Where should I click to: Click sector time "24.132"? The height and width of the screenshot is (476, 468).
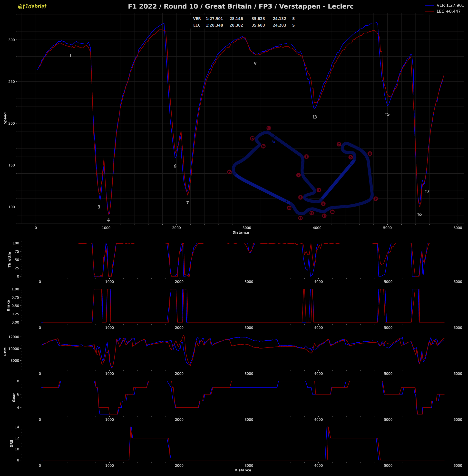[x=279, y=19]
